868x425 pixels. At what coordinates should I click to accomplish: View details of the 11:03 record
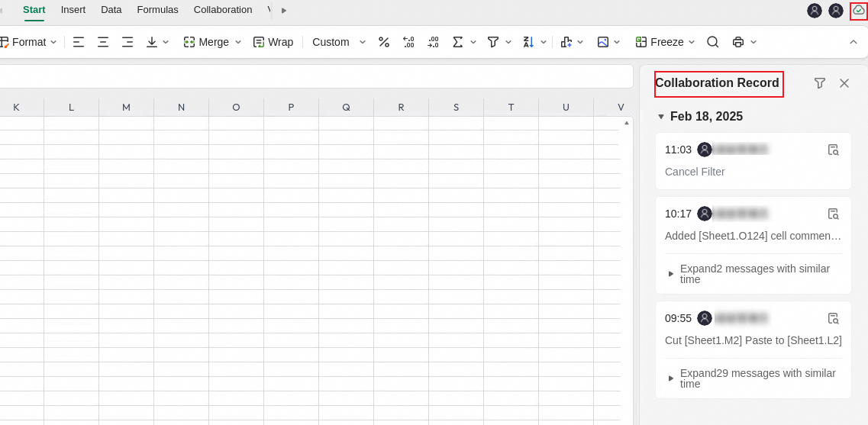coord(833,150)
